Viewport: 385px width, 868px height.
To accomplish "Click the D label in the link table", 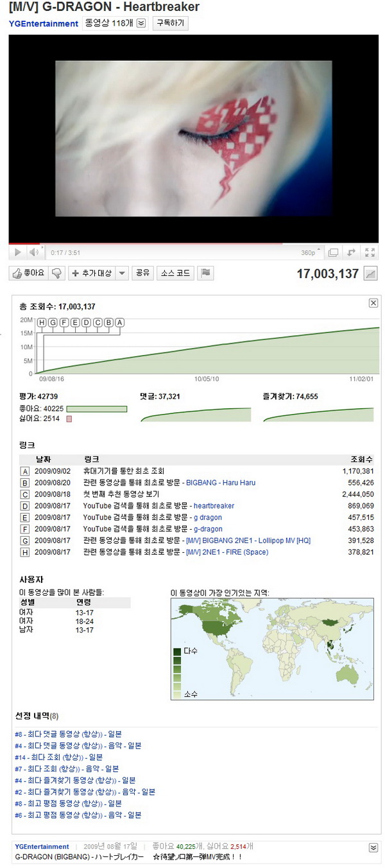I will coord(25,506).
